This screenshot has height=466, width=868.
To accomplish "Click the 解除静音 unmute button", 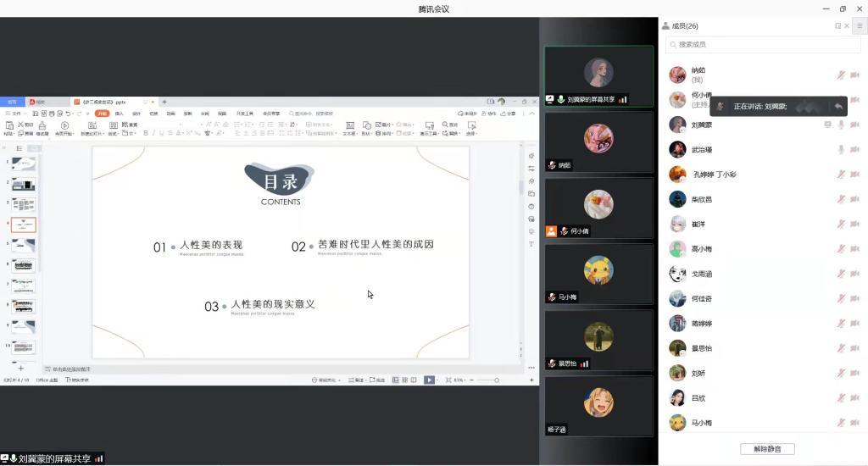I will 767,449.
